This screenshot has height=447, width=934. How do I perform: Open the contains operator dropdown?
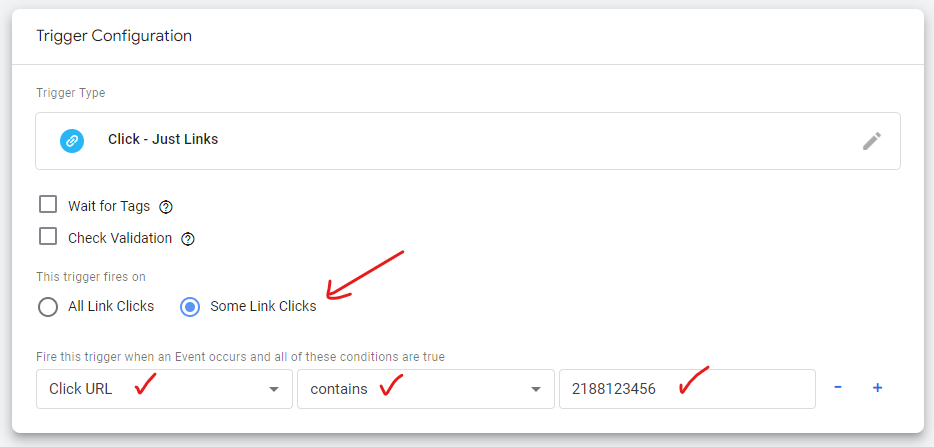(426, 389)
